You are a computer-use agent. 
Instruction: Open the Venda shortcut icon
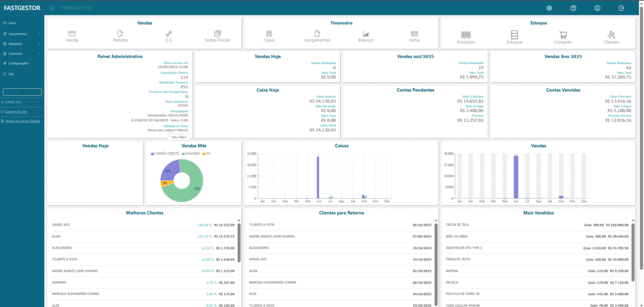[72, 34]
